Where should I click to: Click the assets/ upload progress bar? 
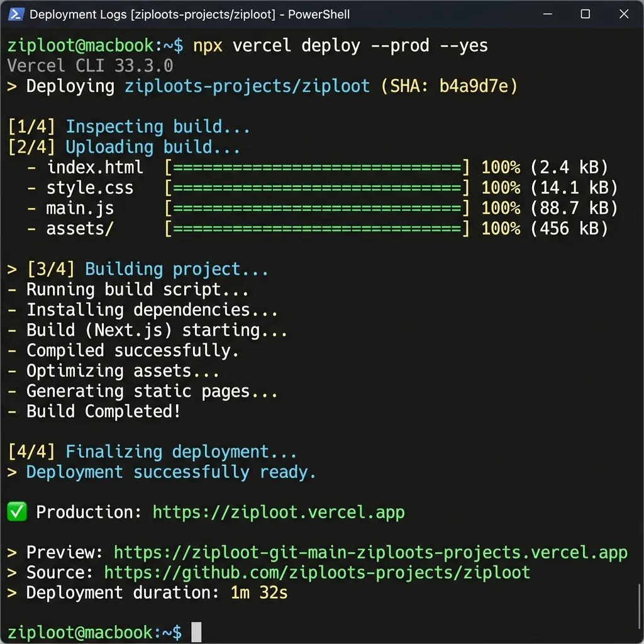click(x=317, y=229)
